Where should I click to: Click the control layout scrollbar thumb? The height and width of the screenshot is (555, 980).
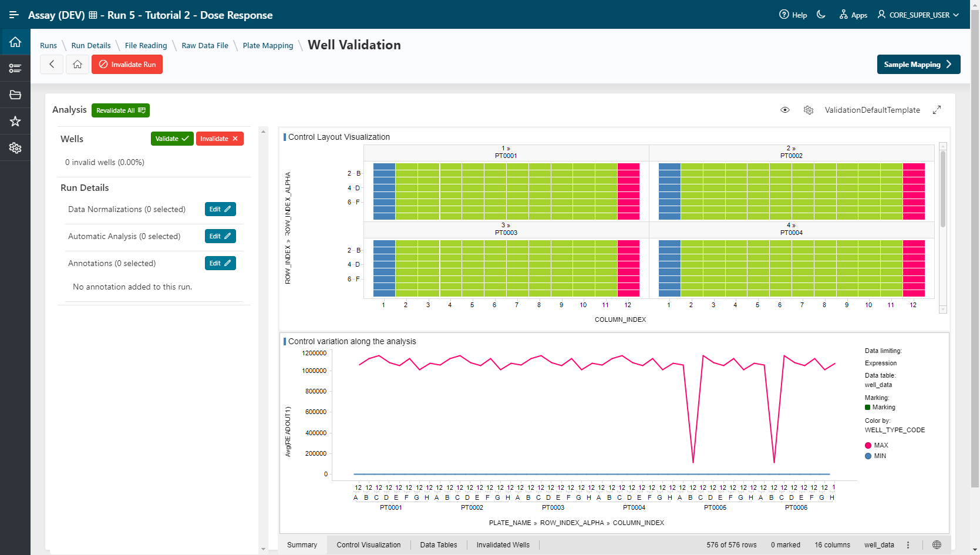point(943,188)
